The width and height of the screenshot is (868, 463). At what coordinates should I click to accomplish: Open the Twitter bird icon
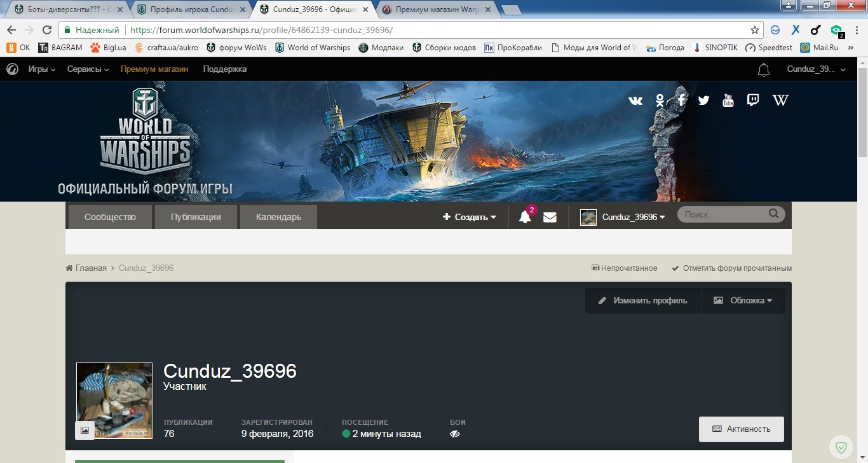pyautogui.click(x=703, y=100)
